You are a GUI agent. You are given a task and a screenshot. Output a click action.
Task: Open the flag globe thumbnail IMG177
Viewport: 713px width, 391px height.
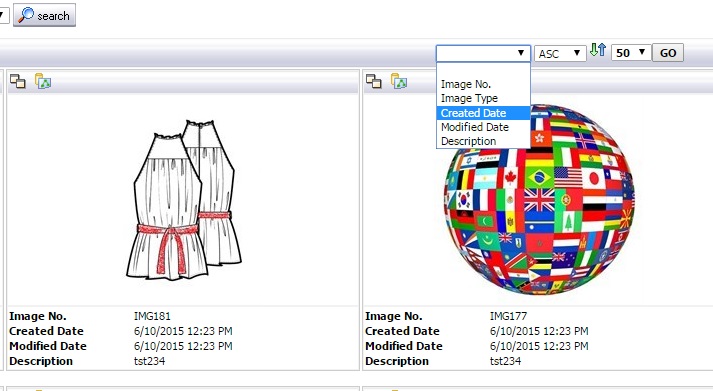[539, 199]
